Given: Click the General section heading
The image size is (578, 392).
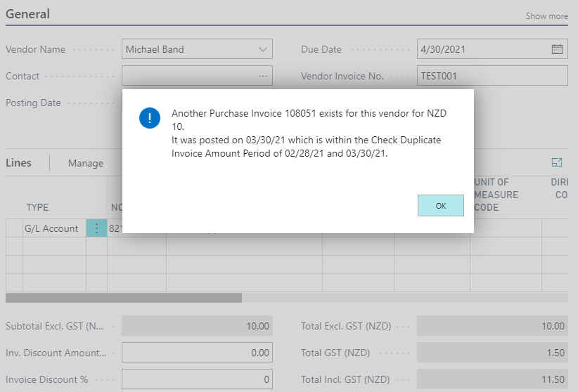Looking at the screenshot, I should [27, 14].
